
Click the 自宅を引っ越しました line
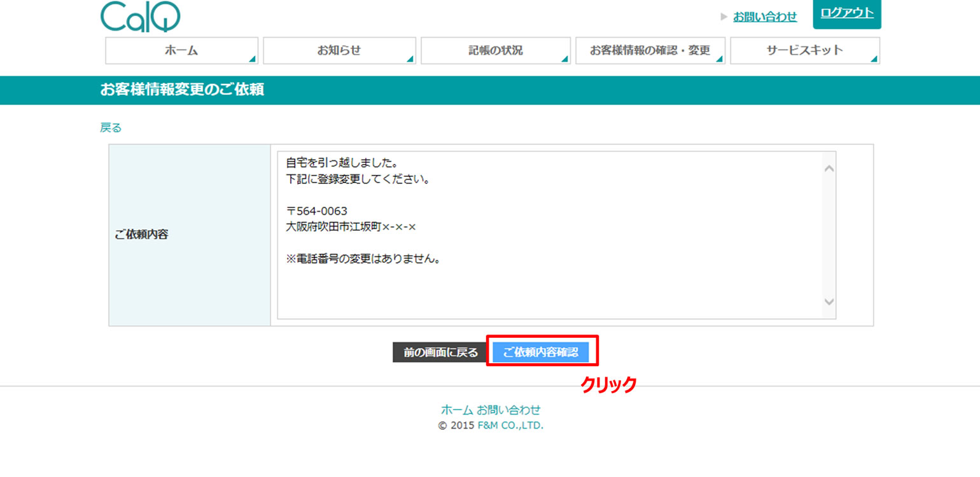tap(342, 163)
